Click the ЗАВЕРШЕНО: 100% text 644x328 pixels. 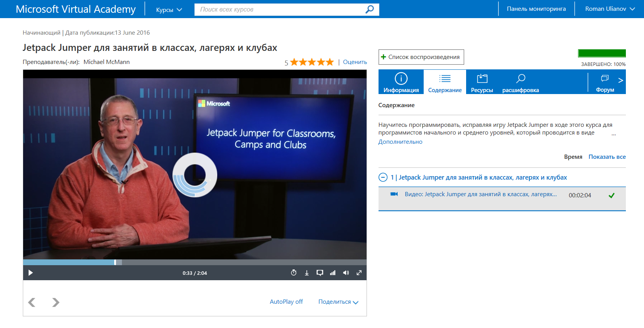pos(603,64)
